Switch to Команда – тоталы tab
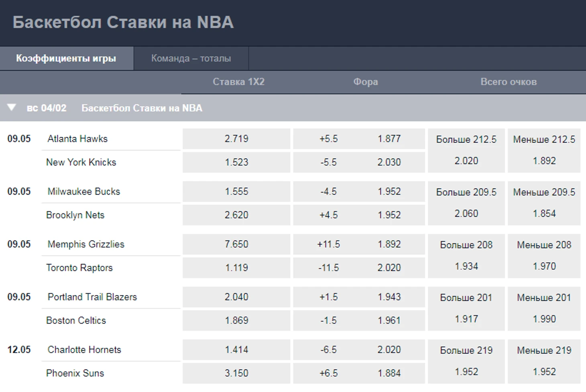 pos(191,58)
